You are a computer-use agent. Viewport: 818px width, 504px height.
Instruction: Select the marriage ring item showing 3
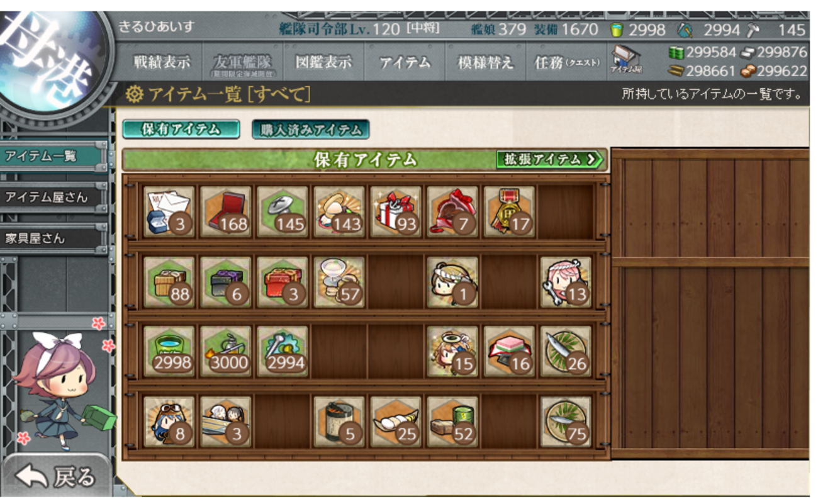pyautogui.click(x=169, y=211)
